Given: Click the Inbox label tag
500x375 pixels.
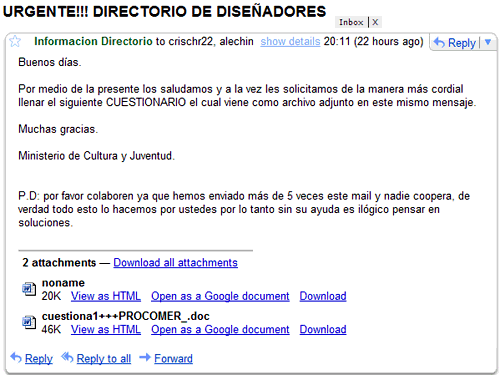Looking at the screenshot, I should pyautogui.click(x=351, y=22).
